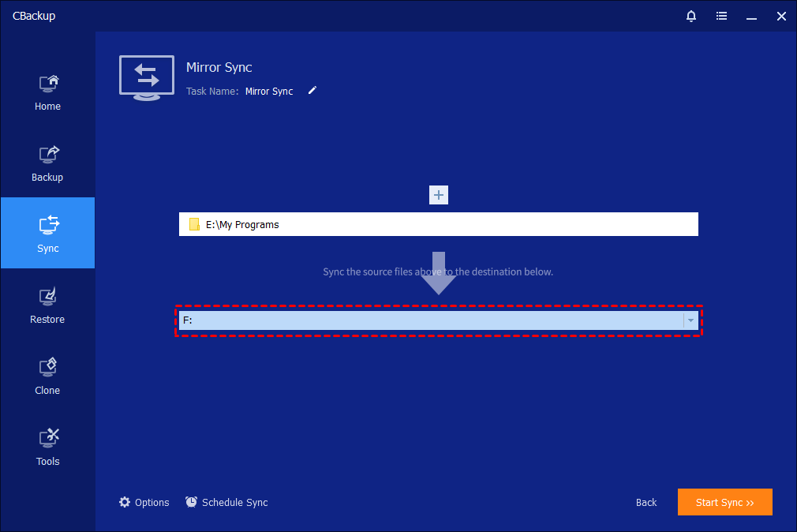Expand the destination dropdown arrow
The width and height of the screenshot is (797, 532).
tap(690, 320)
